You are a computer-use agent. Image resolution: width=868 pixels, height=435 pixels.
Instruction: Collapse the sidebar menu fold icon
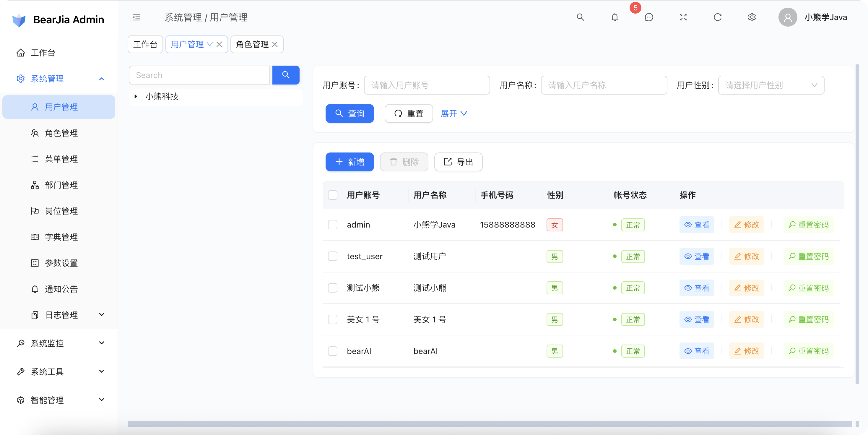click(x=136, y=17)
